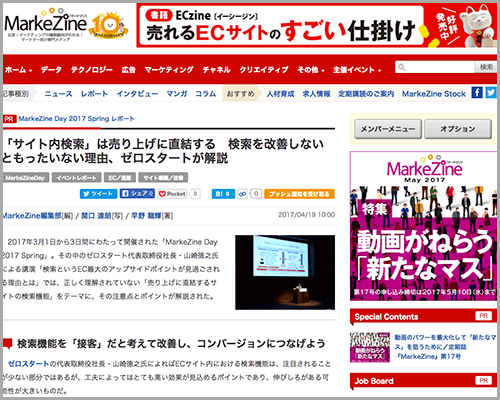Screen dimensions: 500x400
Task: Open MarkeZine Day 2017 Spring レポート link
Action: (x=76, y=119)
